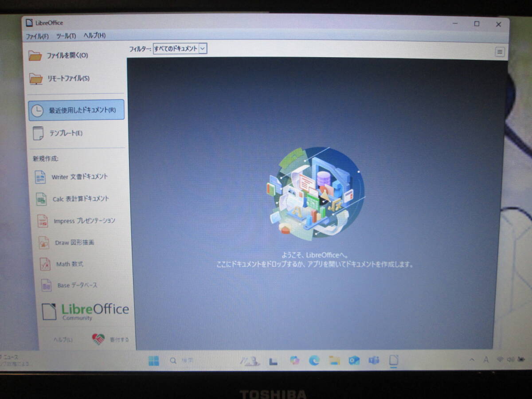Open the Wi-Fi network tray icon

pyautogui.click(x=500, y=359)
